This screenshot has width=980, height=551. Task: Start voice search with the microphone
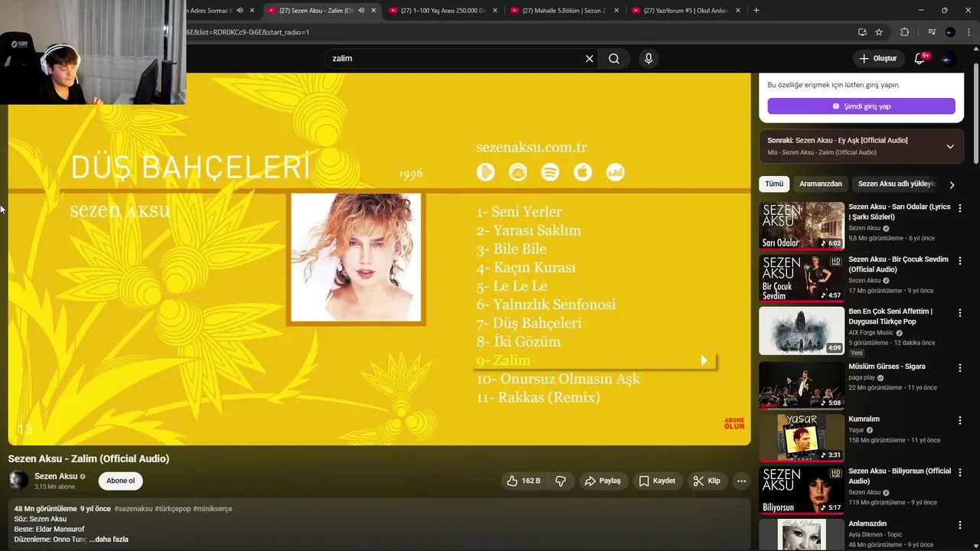648,59
